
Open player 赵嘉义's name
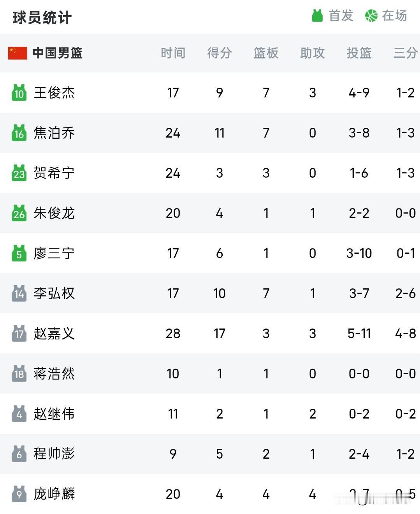pyautogui.click(x=54, y=334)
